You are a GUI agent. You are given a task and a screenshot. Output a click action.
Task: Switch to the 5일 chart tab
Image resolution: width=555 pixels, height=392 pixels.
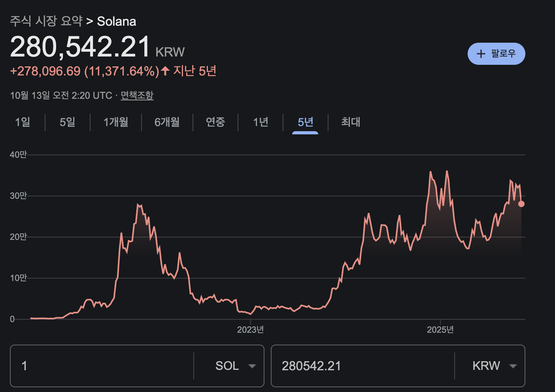tap(68, 122)
